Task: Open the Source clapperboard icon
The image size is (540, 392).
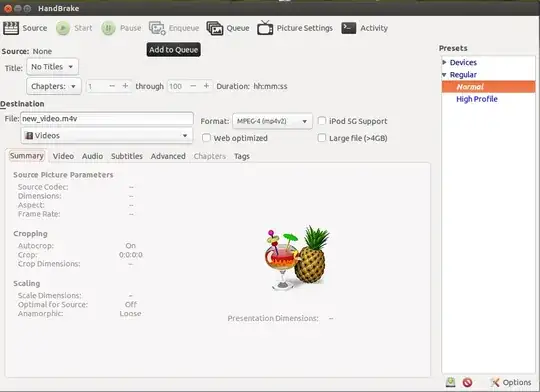Action: tap(11, 28)
